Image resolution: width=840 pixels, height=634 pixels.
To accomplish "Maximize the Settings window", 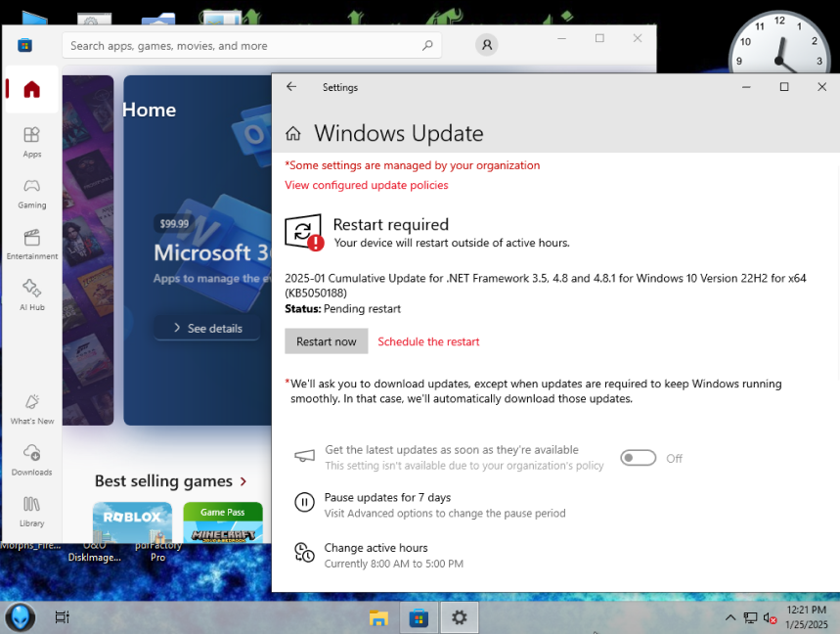I will 783,87.
